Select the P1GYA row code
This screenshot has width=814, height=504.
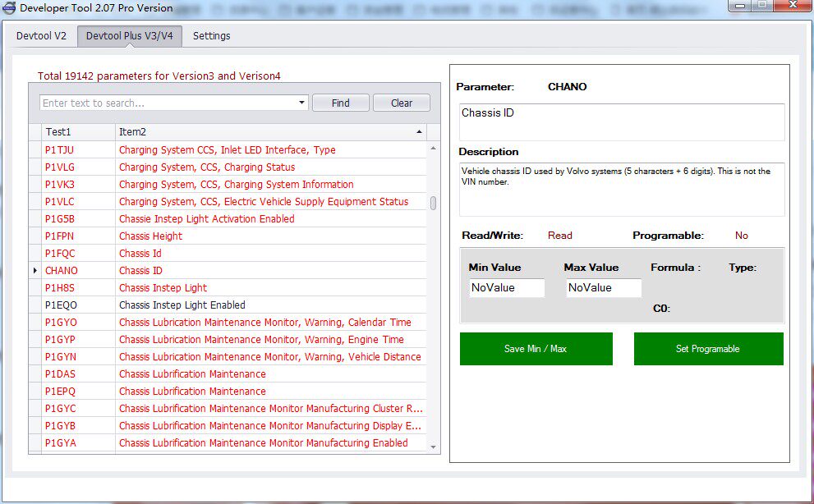click(60, 442)
